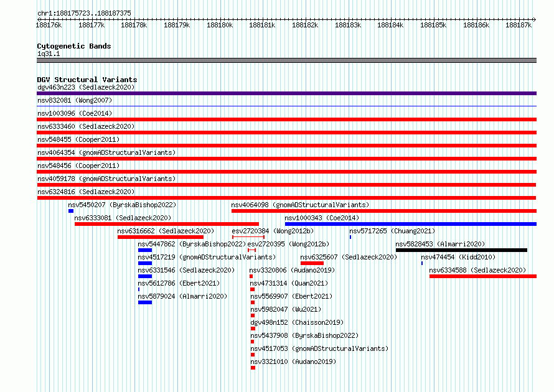Click the red bracket glyph under esv2720384

[248, 237]
